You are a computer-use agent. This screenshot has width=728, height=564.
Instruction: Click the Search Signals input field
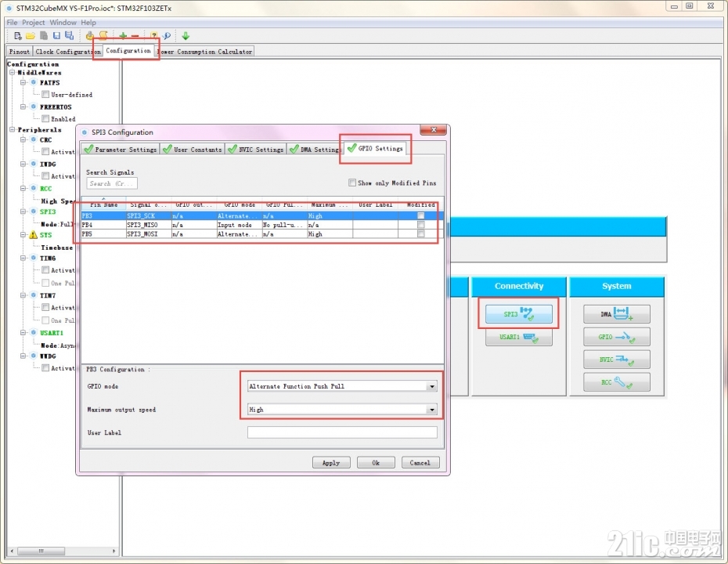coord(112,183)
